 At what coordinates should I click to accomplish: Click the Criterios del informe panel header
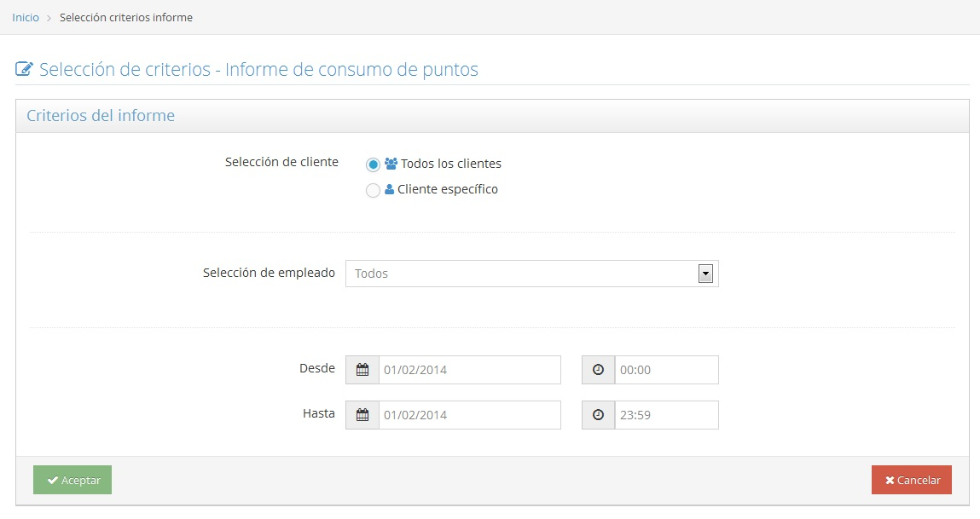coord(101,116)
